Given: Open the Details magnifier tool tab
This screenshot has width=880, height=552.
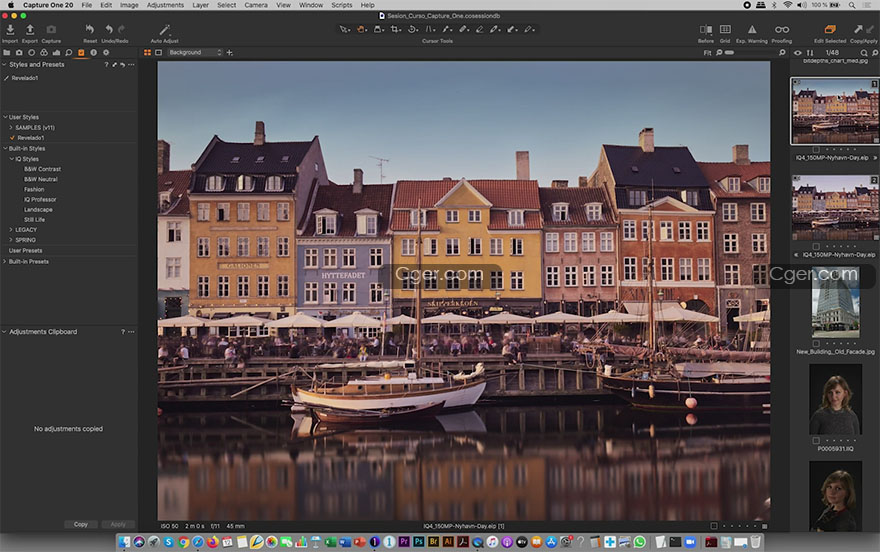Looking at the screenshot, I should [x=68, y=52].
